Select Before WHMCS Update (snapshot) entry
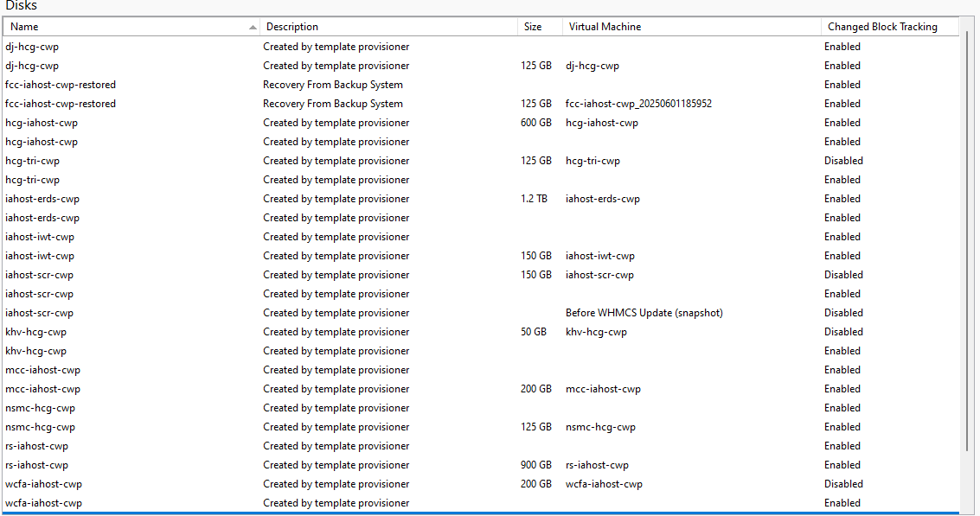The image size is (980, 516). [x=644, y=313]
